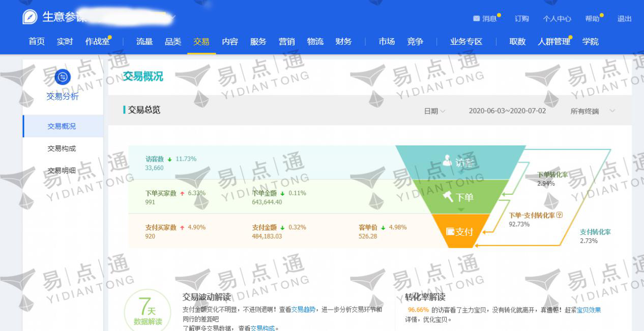The image size is (644, 331).
Task: Expand the 所有终端 terminal dropdown
Action: click(593, 111)
